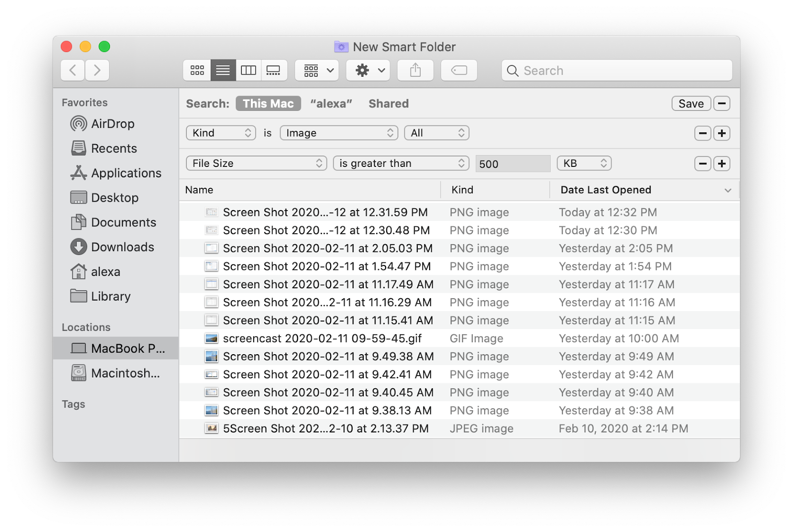Image resolution: width=793 pixels, height=532 pixels.
Task: Click the Downloads sidebar icon
Action: click(78, 247)
